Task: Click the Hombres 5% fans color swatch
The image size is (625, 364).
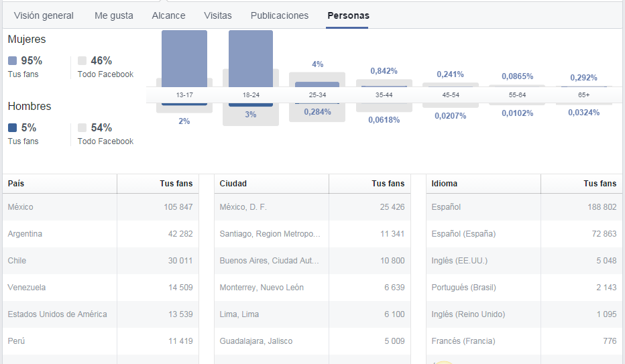Action: 12,127
